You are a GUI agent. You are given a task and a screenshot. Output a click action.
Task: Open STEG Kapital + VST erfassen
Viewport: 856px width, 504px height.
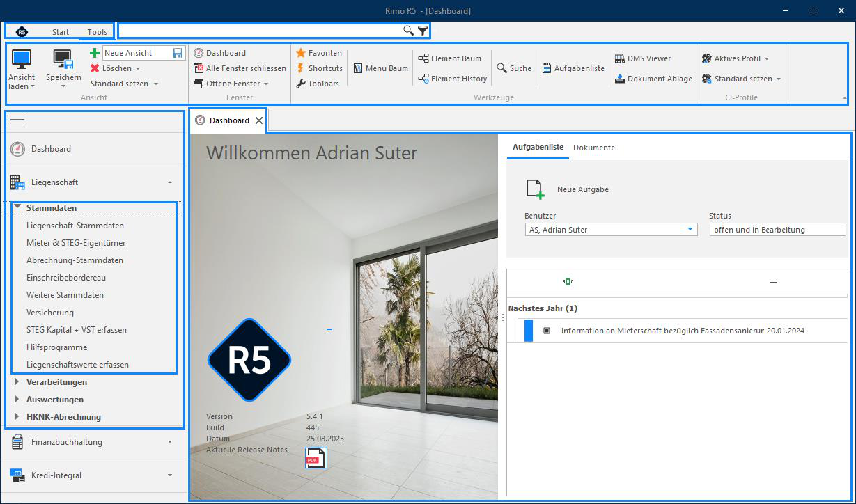click(x=77, y=330)
